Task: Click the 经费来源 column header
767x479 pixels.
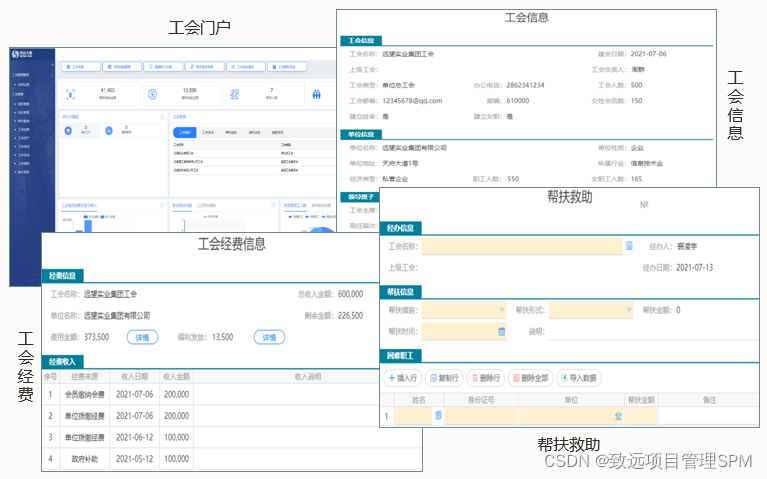Action: click(x=85, y=377)
